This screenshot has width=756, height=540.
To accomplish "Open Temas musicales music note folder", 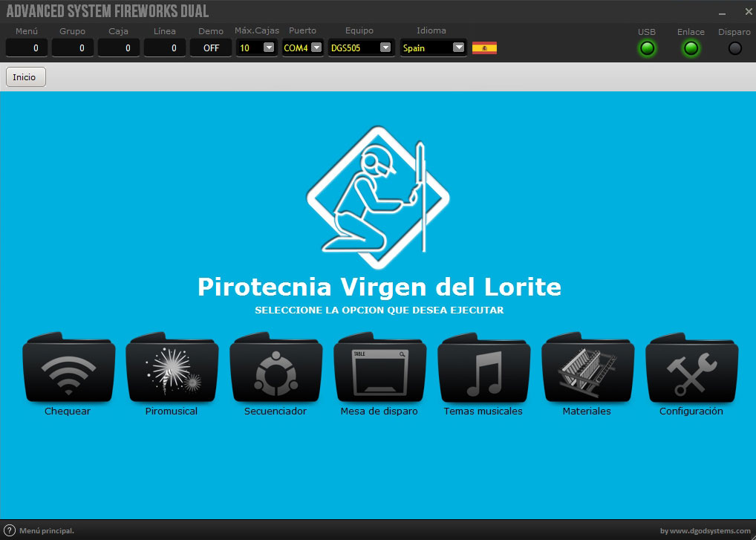I will click(483, 369).
